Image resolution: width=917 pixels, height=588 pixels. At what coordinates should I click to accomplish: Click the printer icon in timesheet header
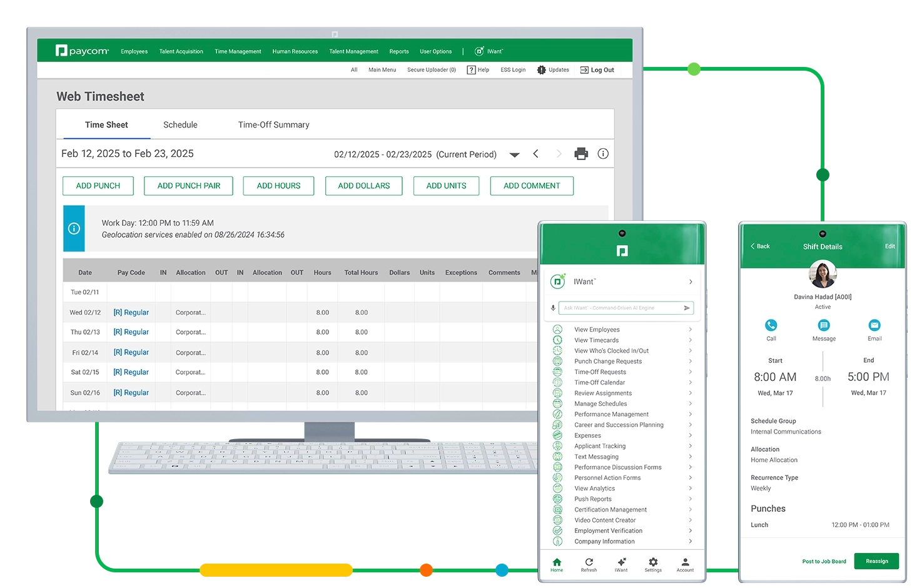coord(581,154)
